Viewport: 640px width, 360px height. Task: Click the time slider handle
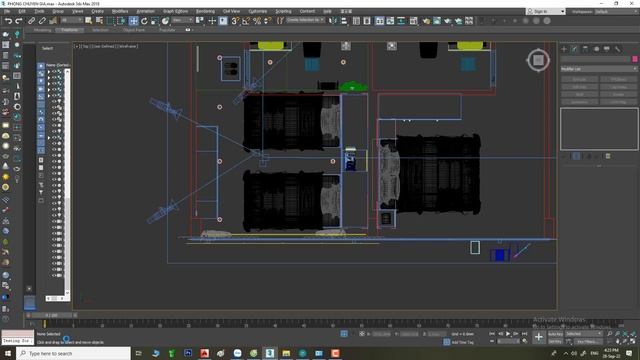[x=51, y=316]
